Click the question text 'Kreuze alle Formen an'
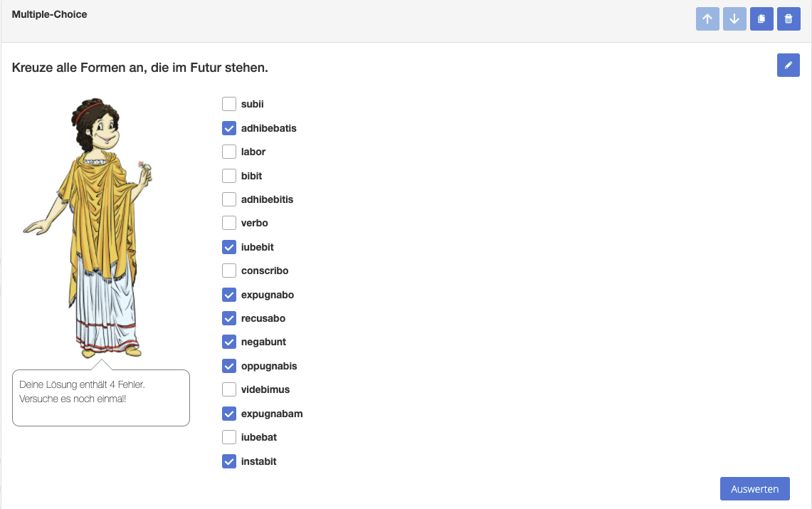 click(79, 68)
